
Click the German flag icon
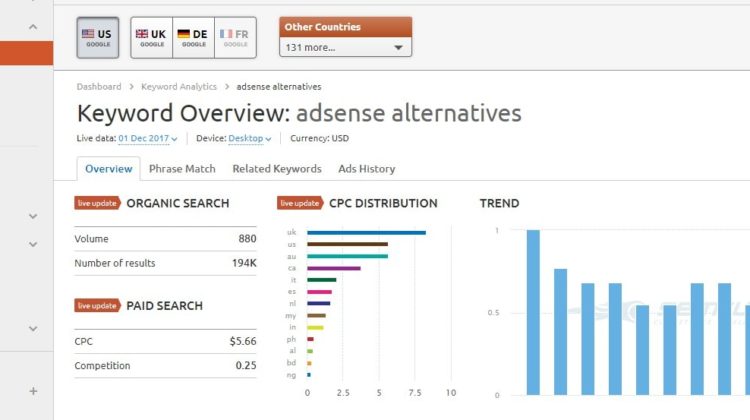(184, 33)
